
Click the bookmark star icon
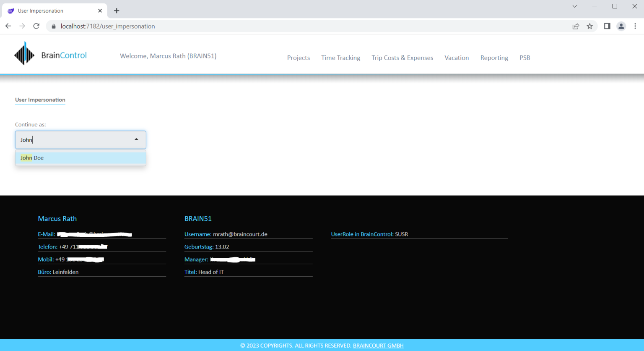[x=590, y=26]
